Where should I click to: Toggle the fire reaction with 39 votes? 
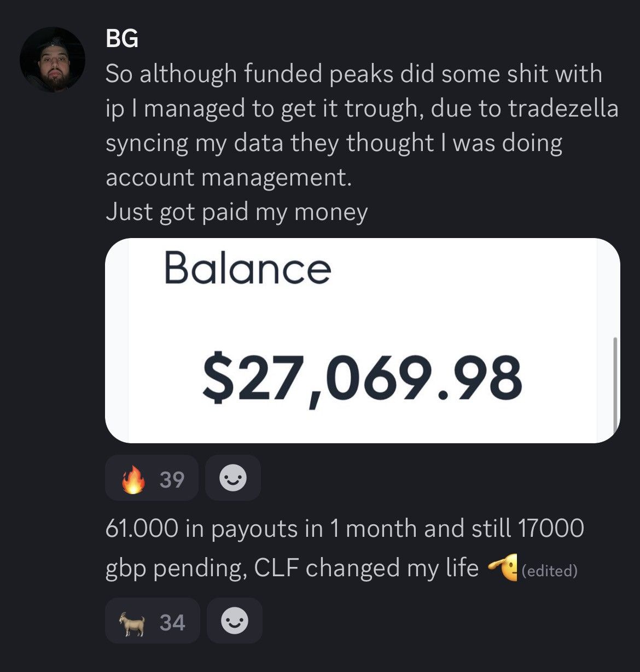pyautogui.click(x=152, y=478)
